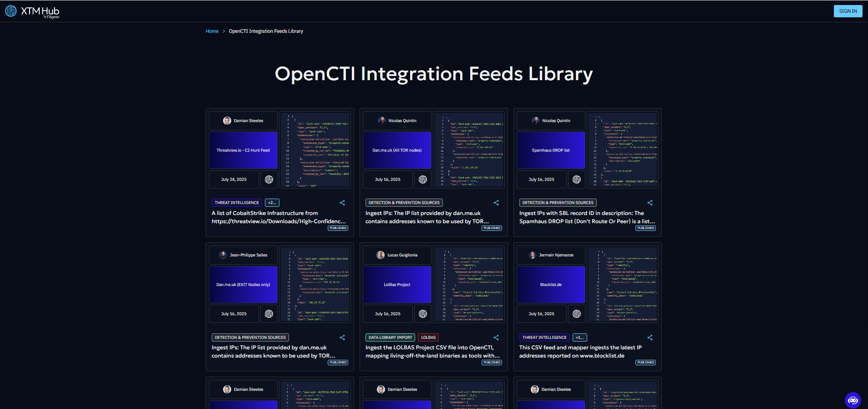Image resolution: width=868 pixels, height=409 pixels.
Task: Open JSON code preview of Spamhaus DROP card
Action: point(623,150)
